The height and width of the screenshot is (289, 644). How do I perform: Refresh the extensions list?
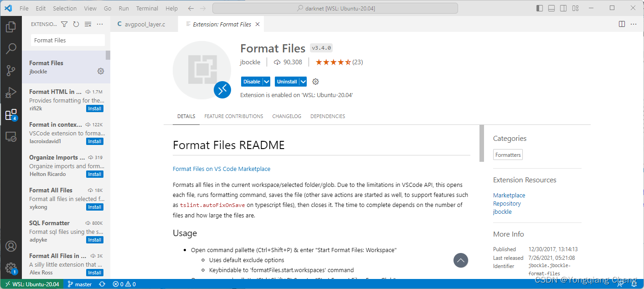(76, 24)
